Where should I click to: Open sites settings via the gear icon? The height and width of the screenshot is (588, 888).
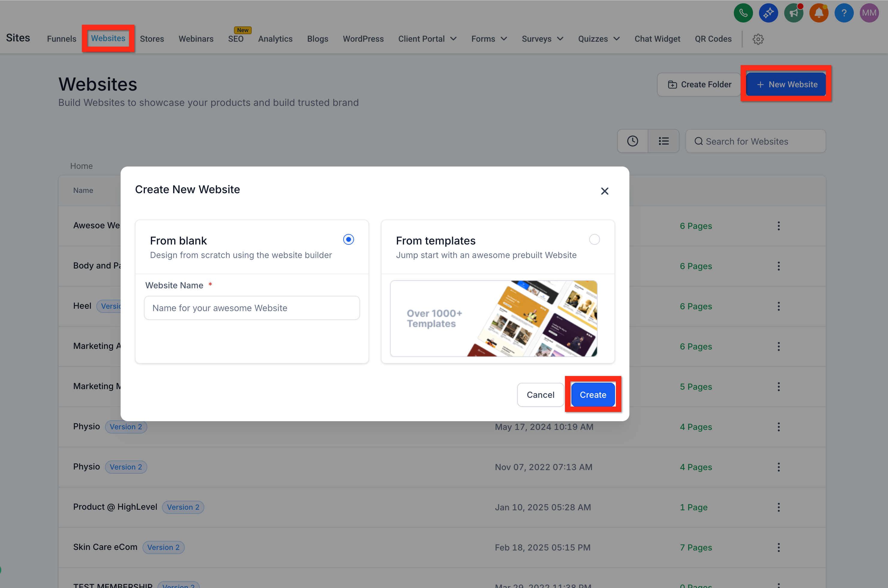tap(758, 39)
